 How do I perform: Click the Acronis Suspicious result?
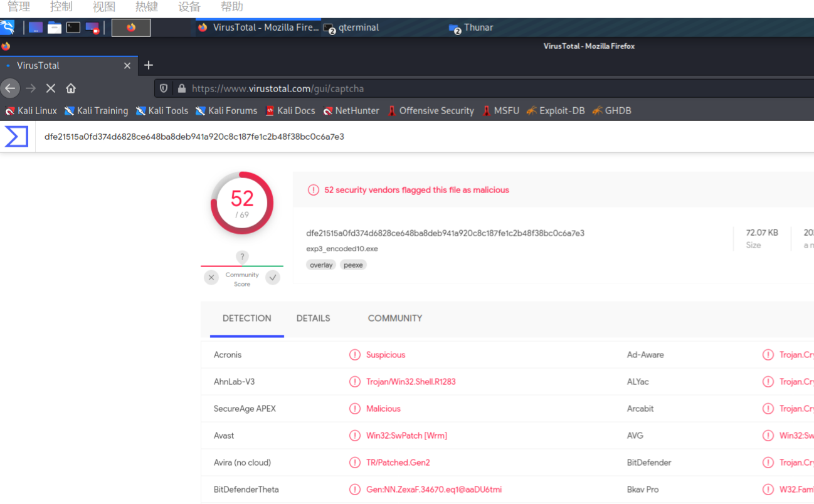[386, 355]
